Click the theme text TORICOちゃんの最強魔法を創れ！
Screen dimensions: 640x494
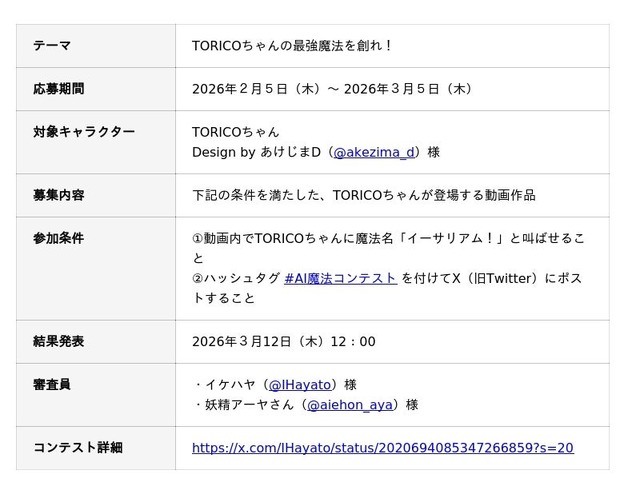(x=292, y=46)
